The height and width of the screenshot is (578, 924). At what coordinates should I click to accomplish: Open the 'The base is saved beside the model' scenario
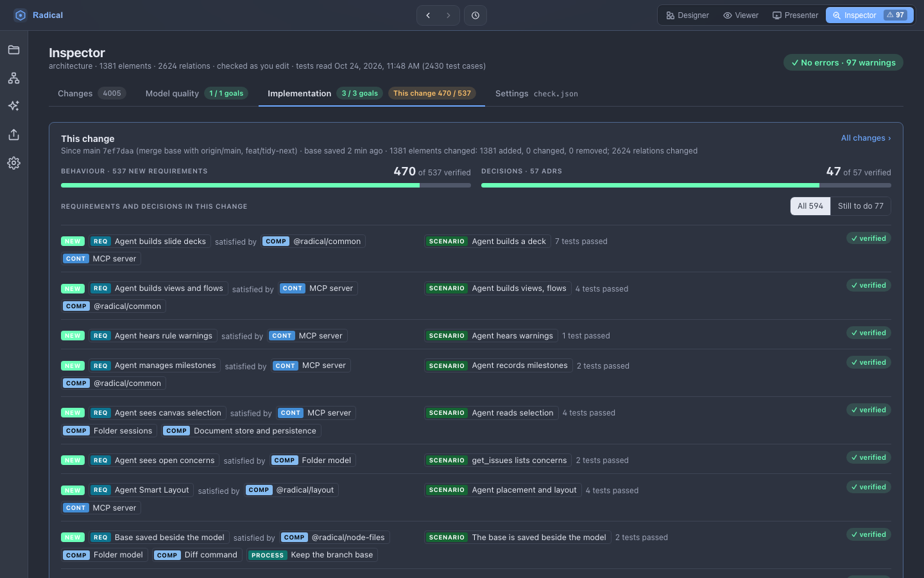518,538
